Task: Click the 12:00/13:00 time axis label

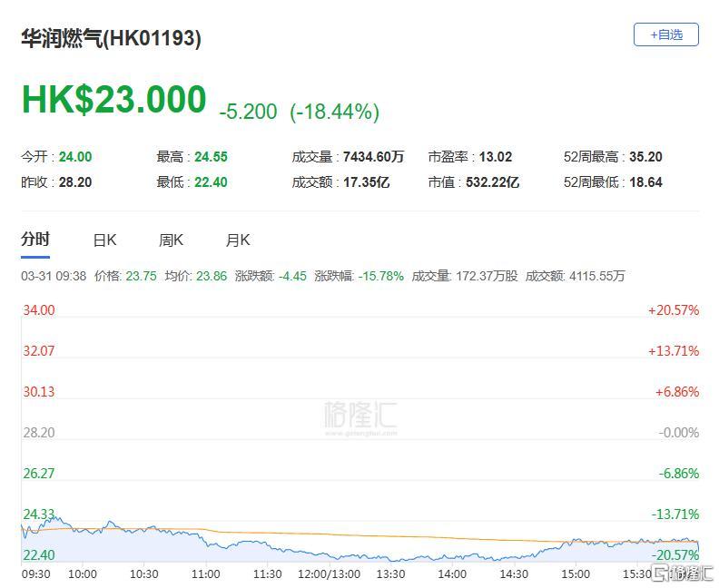Action: pos(330,574)
